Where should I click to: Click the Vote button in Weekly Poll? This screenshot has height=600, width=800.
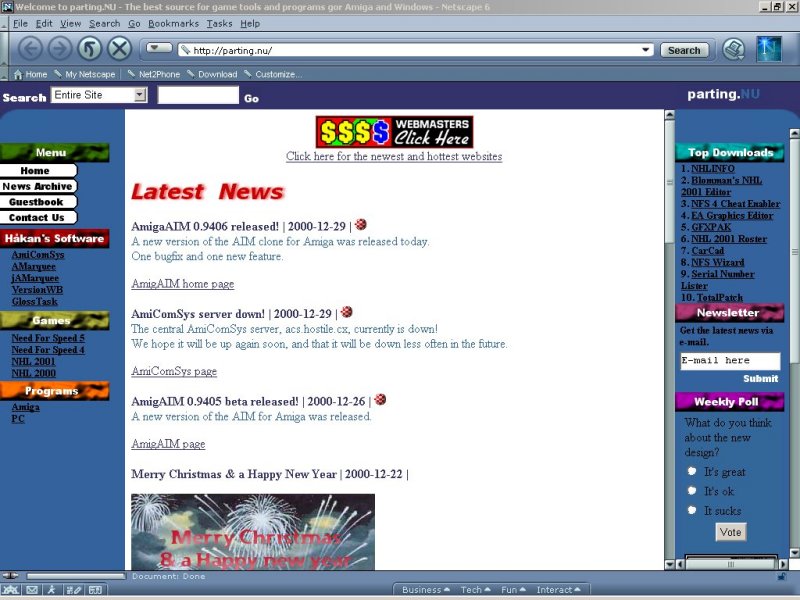click(730, 532)
